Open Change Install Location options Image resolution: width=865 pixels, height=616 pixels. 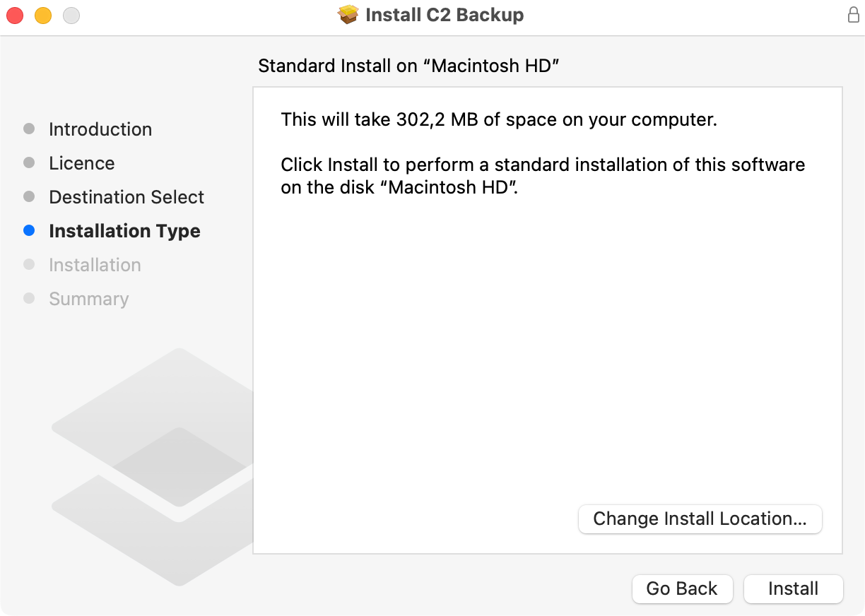coord(700,519)
